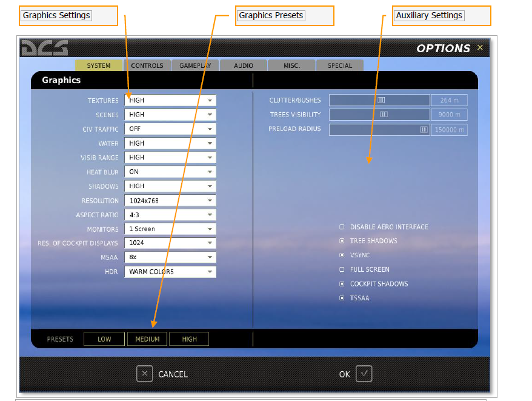This screenshot has height=401, width=532.
Task: Toggle the TREE SHADOWS checkbox
Action: 342,241
